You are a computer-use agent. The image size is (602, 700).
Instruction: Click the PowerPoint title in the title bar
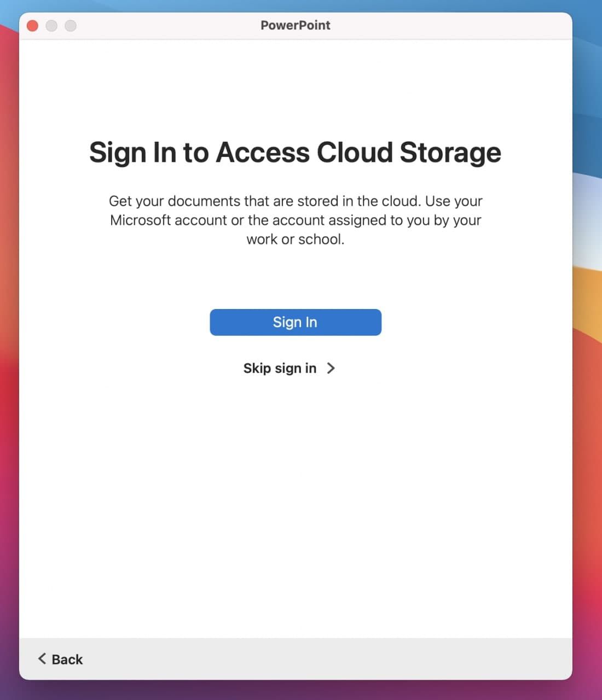click(x=296, y=25)
